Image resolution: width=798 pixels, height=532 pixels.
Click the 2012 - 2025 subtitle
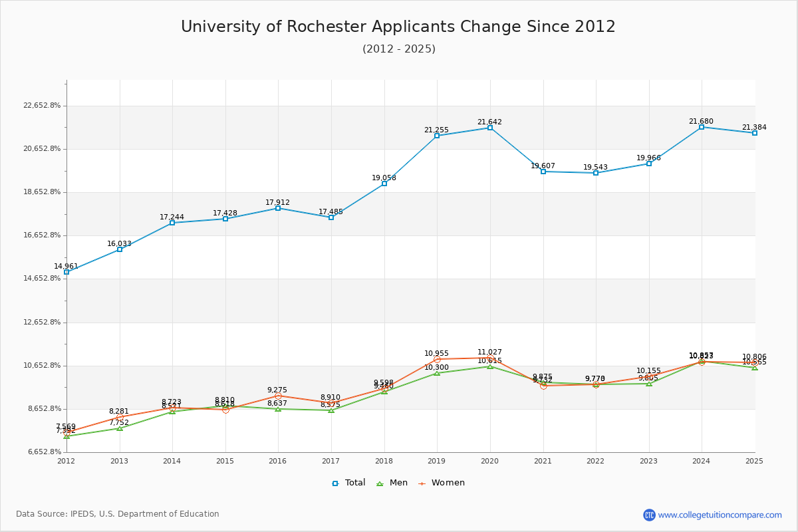[398, 49]
